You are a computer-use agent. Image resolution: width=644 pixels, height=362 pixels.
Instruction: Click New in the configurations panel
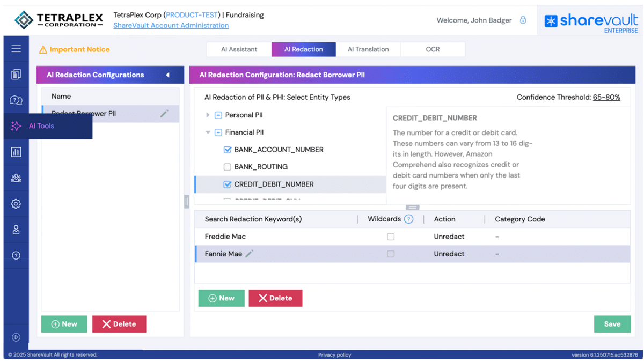64,324
